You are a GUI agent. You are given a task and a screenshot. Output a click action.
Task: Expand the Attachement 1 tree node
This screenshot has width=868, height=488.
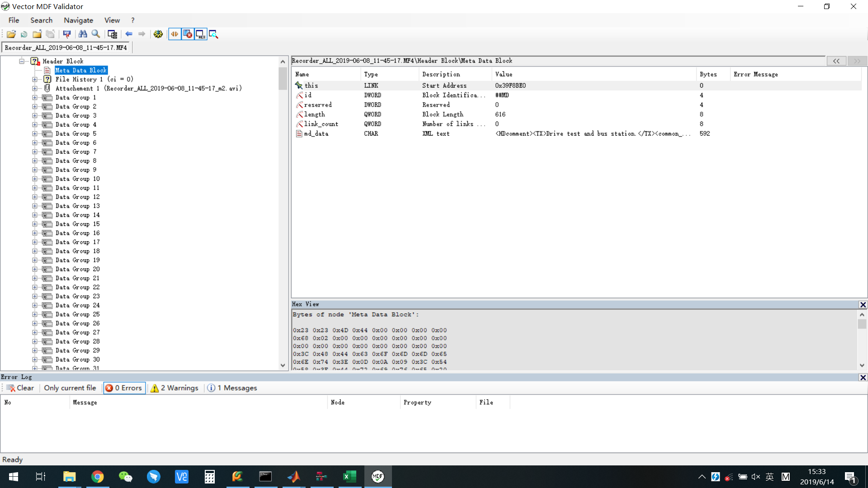coord(35,88)
